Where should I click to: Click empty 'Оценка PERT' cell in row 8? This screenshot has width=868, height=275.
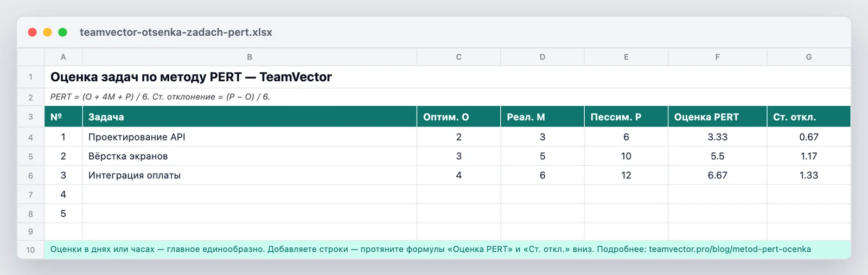click(x=717, y=214)
